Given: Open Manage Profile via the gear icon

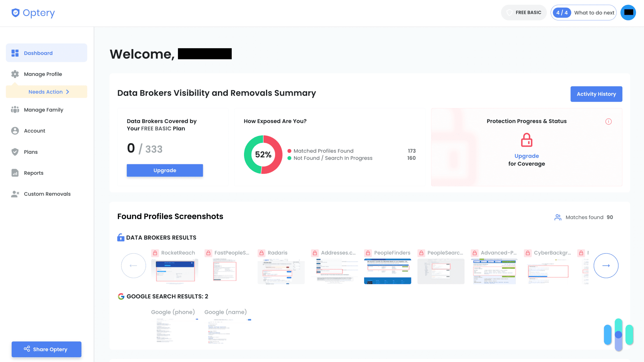Looking at the screenshot, I should pyautogui.click(x=15, y=74).
